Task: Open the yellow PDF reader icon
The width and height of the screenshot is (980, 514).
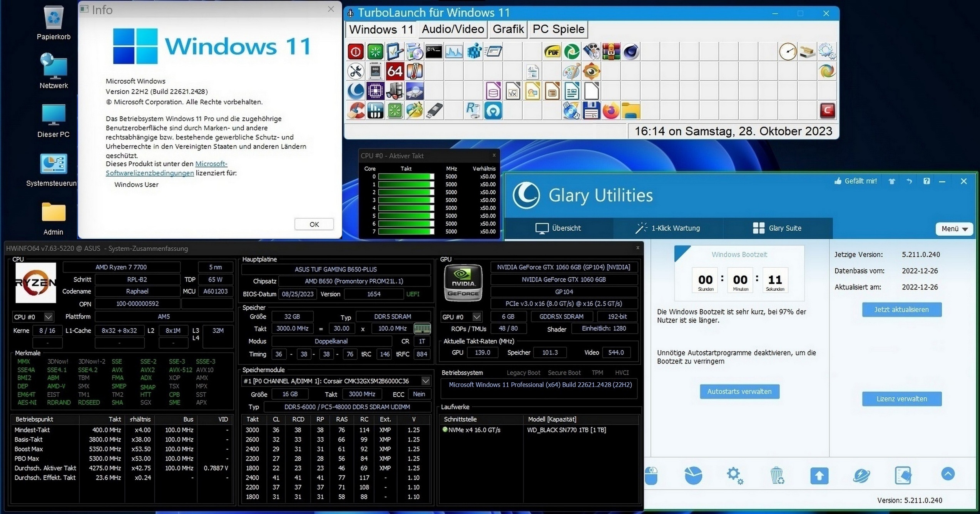Action: click(x=552, y=52)
